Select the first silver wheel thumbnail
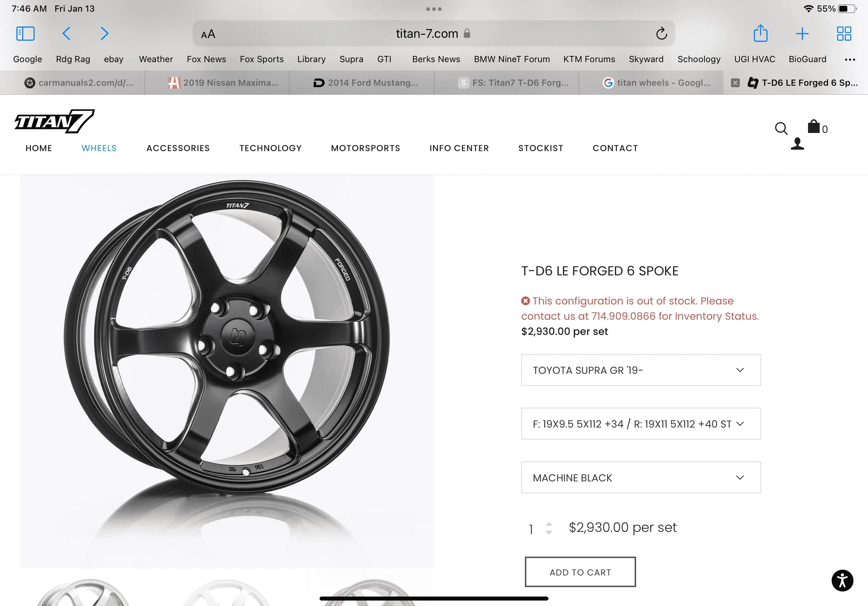Screen dimensions: 868x606 coord(83,592)
